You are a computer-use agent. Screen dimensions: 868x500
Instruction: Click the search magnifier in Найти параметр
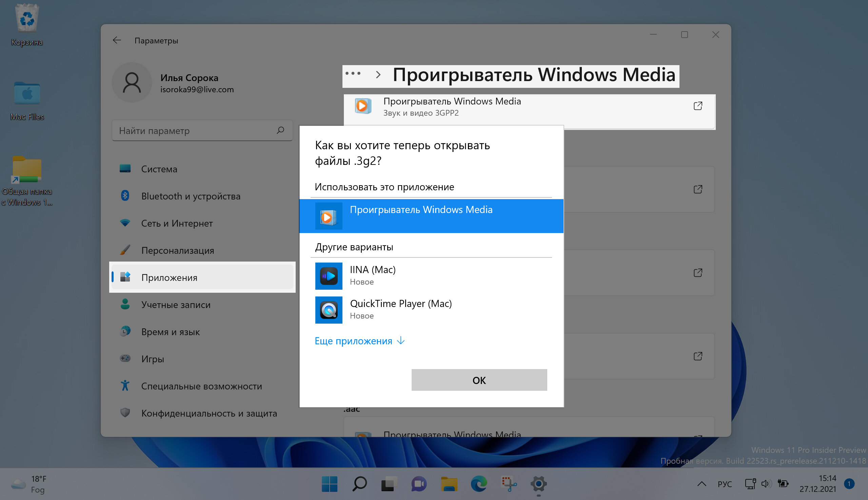280,130
